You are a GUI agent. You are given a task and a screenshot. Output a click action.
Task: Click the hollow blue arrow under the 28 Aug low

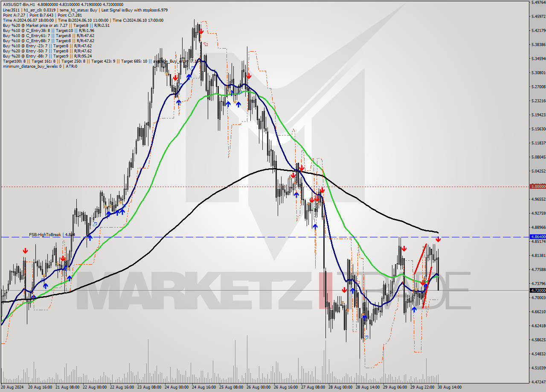[366, 337]
